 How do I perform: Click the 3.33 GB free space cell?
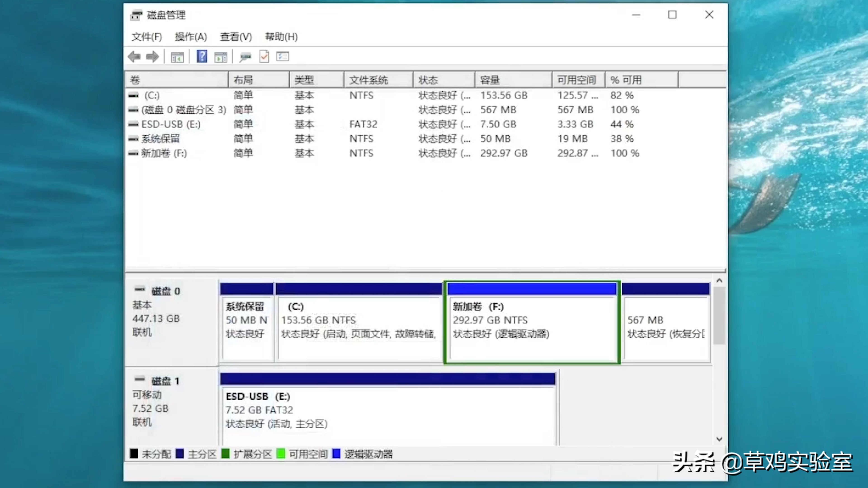click(575, 124)
